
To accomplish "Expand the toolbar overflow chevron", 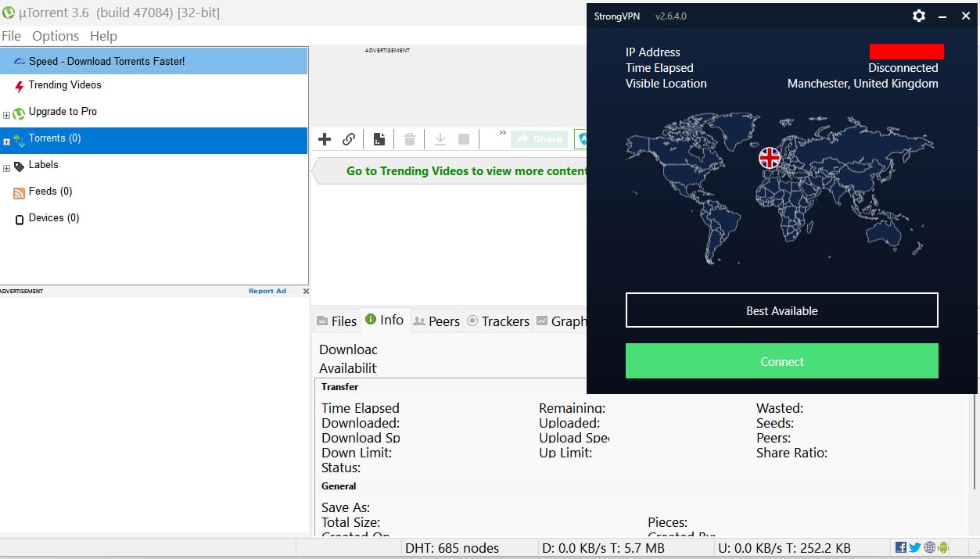I will (x=503, y=133).
